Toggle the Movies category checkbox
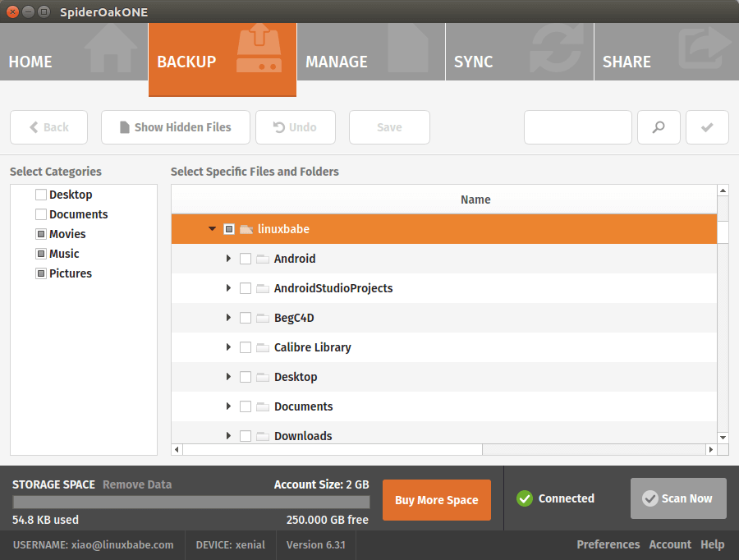 point(41,234)
